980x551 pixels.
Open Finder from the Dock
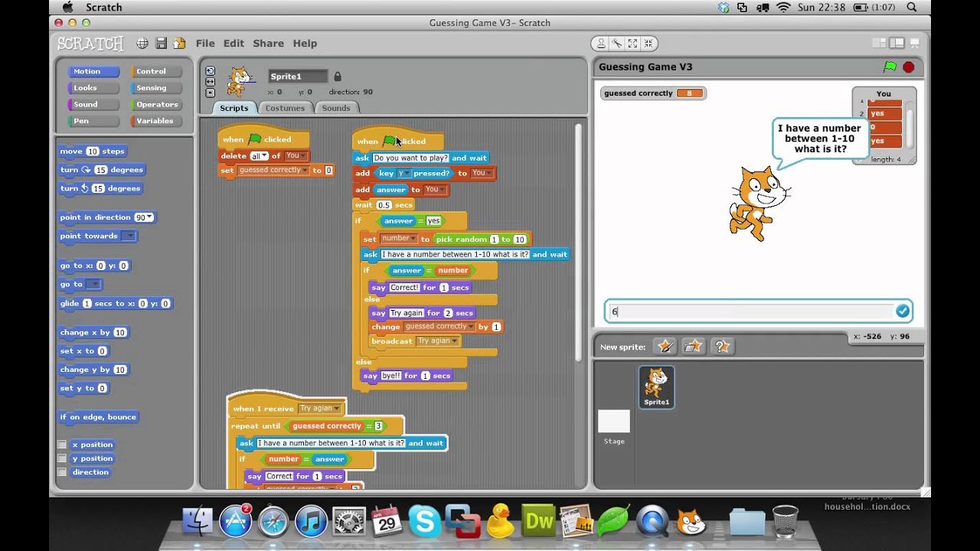pyautogui.click(x=198, y=521)
